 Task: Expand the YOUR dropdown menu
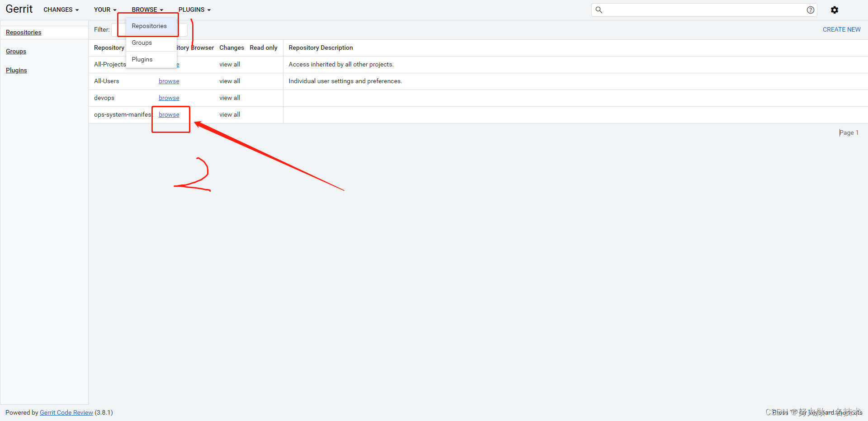point(105,9)
